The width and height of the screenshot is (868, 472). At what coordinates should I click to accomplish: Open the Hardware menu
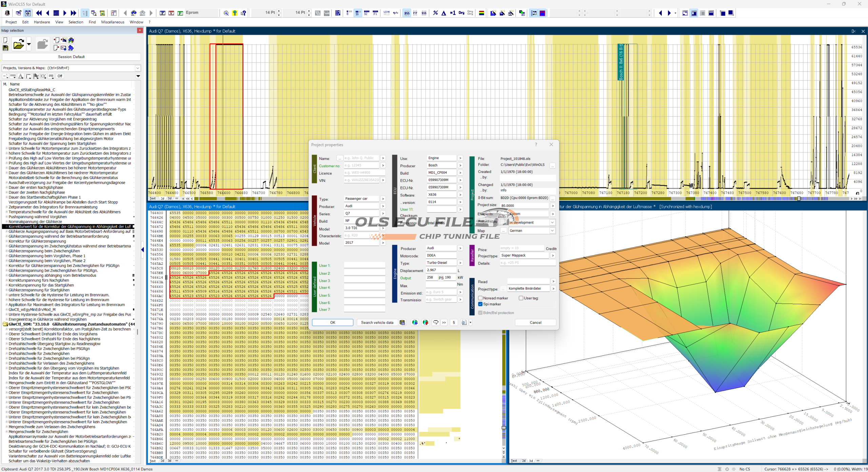tap(42, 22)
